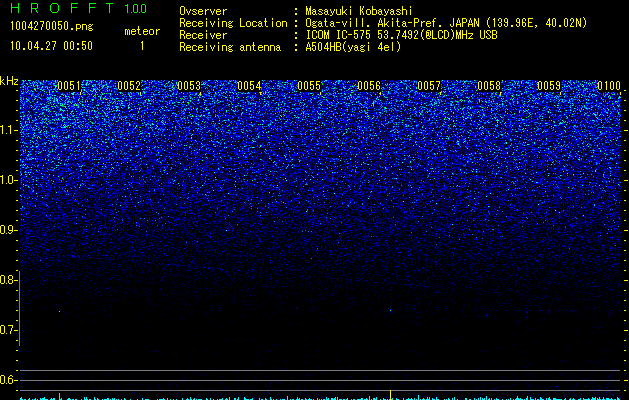Click the 0.8 kHz axis label

coord(7,280)
